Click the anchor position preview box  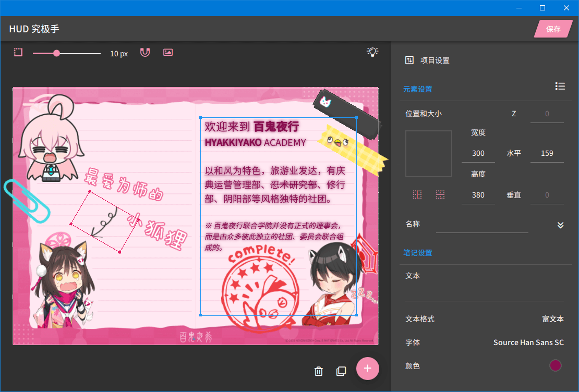(429, 154)
